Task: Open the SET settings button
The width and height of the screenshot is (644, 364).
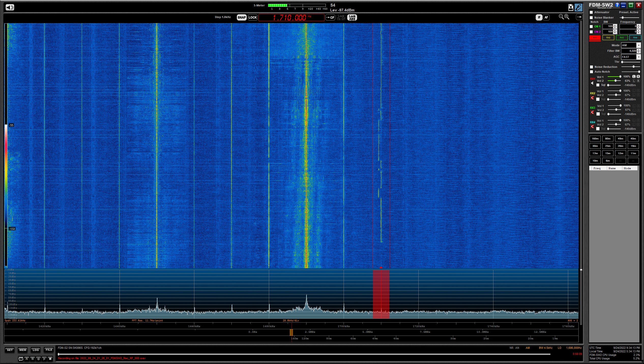Action: pyautogui.click(x=10, y=350)
